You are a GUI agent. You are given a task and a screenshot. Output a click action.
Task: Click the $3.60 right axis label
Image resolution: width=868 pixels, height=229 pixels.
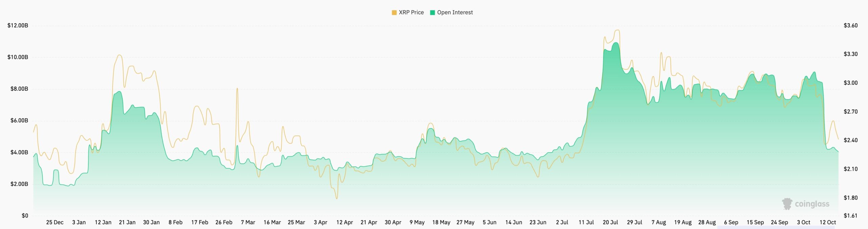[851, 26]
